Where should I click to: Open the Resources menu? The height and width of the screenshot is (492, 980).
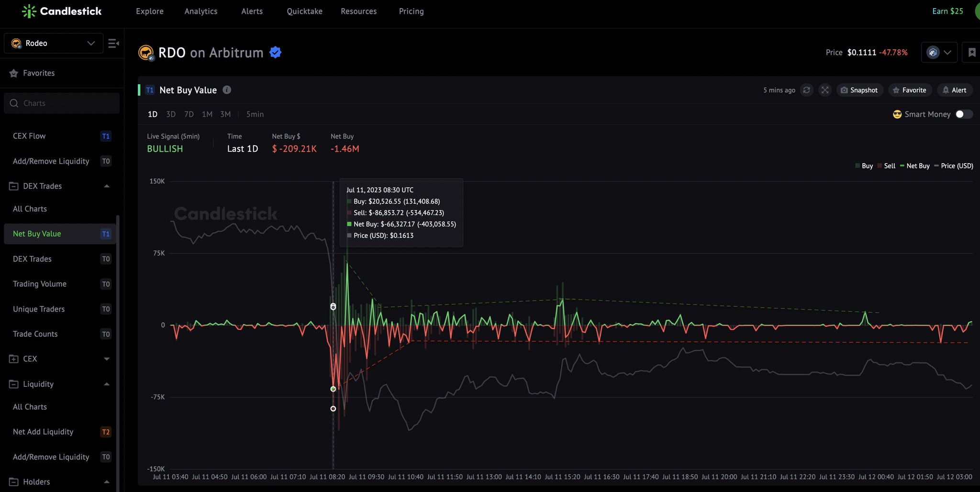[x=359, y=11]
